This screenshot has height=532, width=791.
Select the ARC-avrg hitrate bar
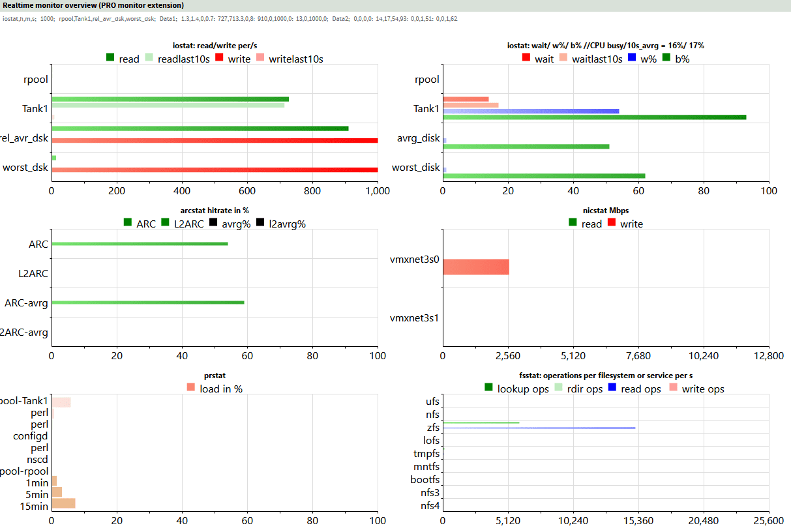tap(148, 303)
